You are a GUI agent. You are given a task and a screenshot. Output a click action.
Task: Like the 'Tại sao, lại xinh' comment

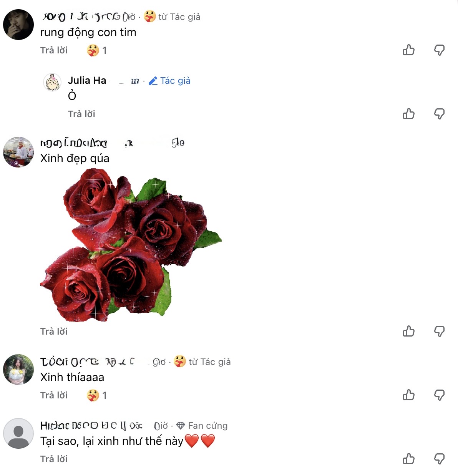pos(409,459)
